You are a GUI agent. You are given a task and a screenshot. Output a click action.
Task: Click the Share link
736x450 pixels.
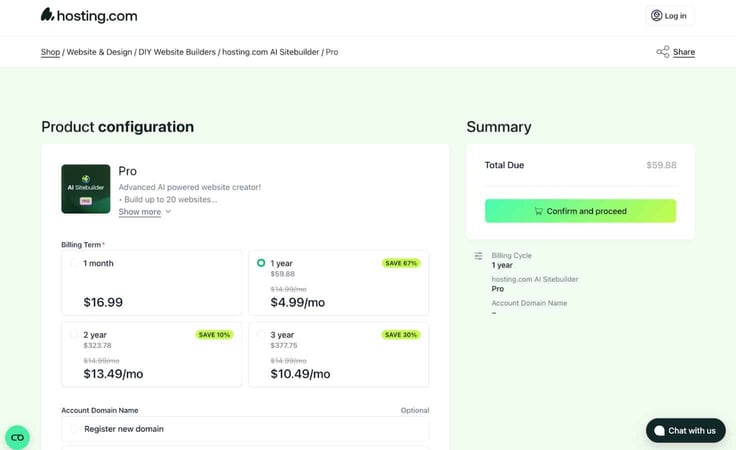click(684, 52)
